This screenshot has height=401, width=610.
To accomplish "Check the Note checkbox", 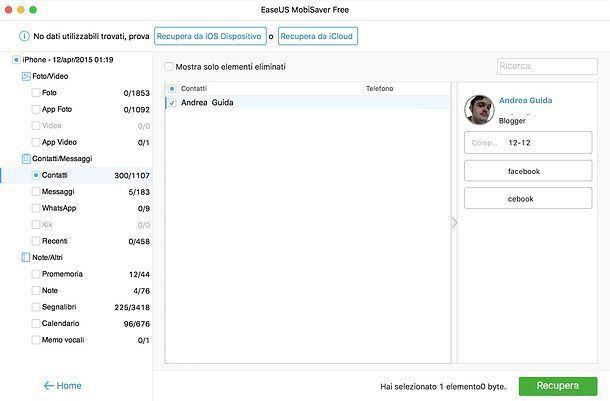I will point(36,291).
